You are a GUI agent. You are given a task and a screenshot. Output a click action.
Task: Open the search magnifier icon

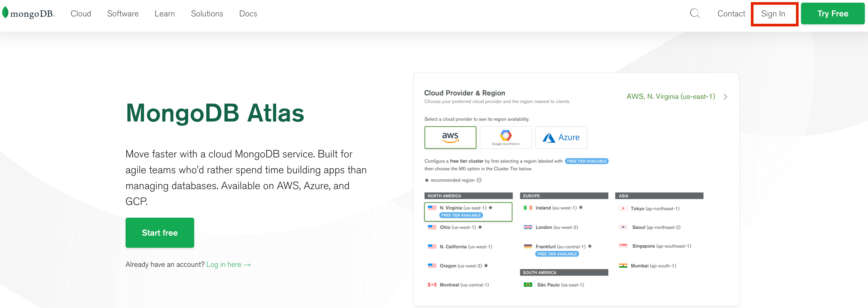coord(694,13)
